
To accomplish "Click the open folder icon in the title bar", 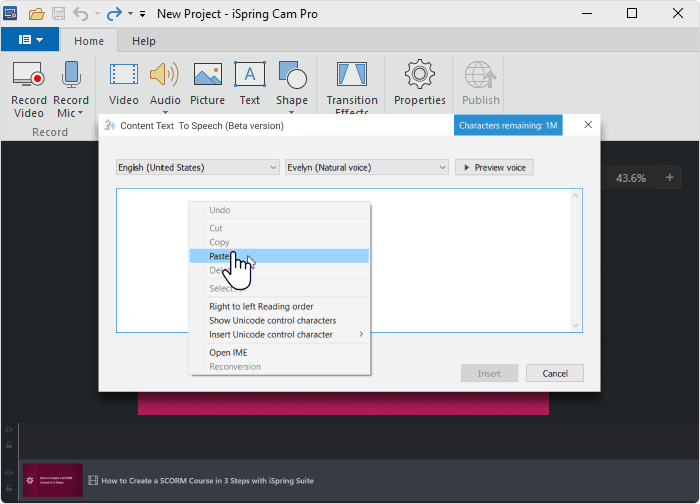I will tap(37, 14).
